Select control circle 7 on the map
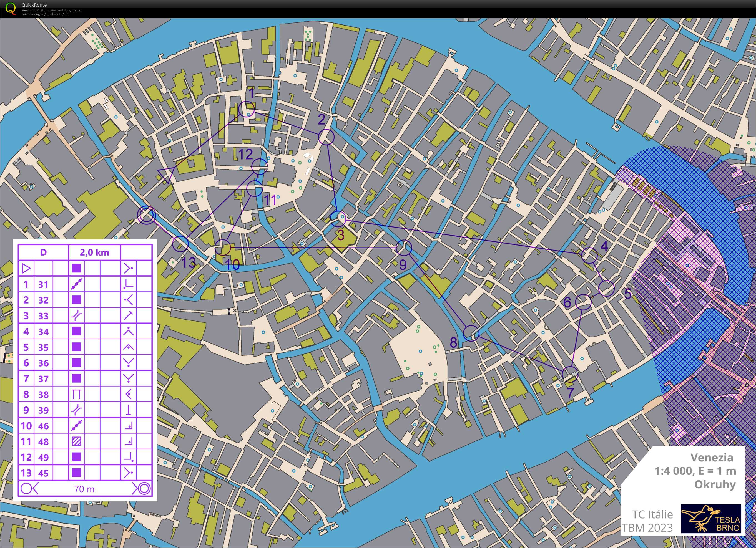 [x=570, y=374]
